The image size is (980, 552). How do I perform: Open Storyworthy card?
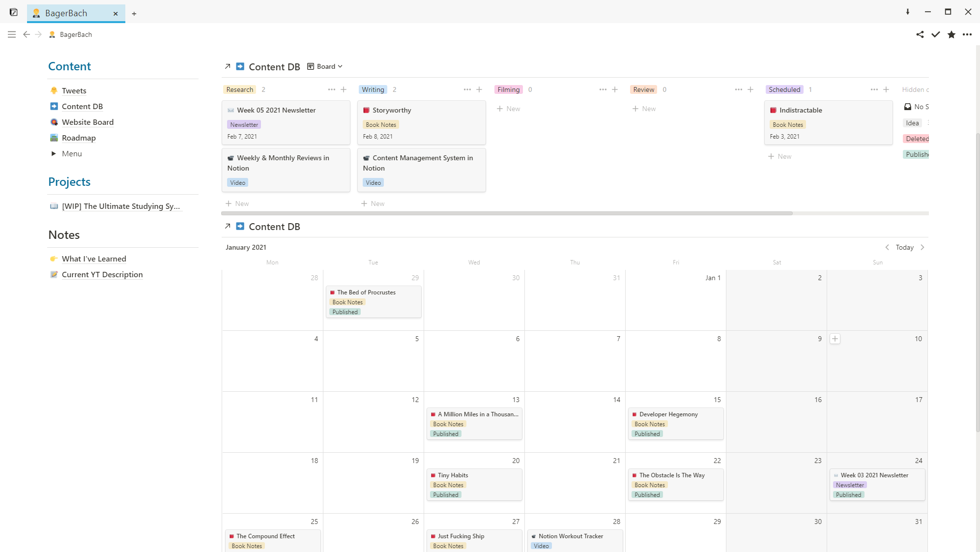click(x=422, y=122)
